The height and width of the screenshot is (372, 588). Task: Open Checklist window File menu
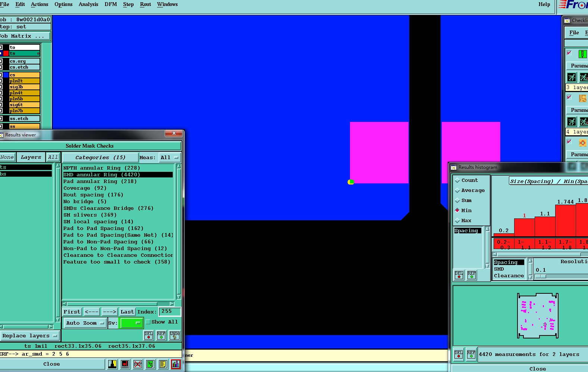pyautogui.click(x=574, y=33)
